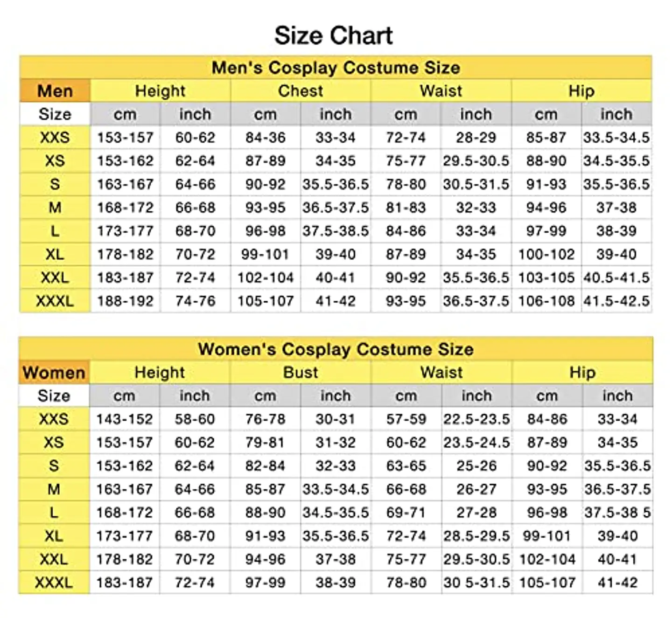Click the Size Chart title
Image resolution: width=672 pixels, height=618 pixels.
(x=334, y=35)
